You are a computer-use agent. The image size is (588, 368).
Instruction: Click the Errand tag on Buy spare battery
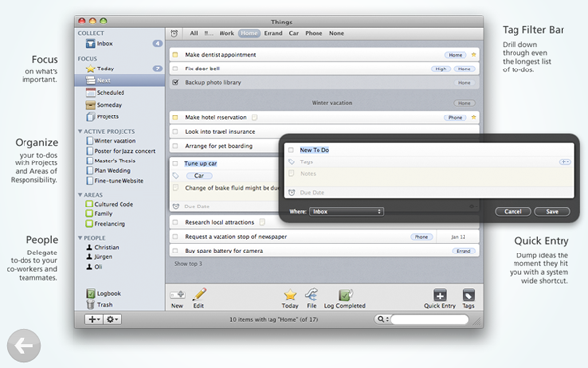click(464, 251)
